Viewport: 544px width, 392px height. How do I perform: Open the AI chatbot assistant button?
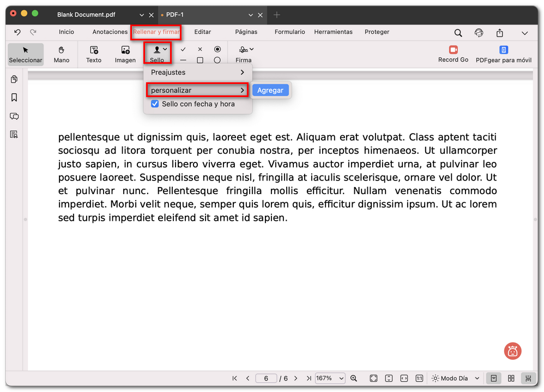(x=512, y=351)
